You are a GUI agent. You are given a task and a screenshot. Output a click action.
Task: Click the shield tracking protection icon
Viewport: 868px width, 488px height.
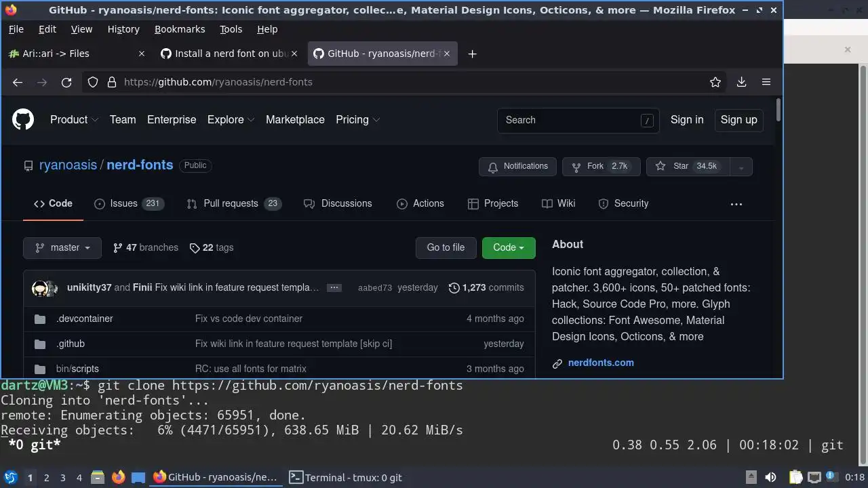(x=93, y=82)
